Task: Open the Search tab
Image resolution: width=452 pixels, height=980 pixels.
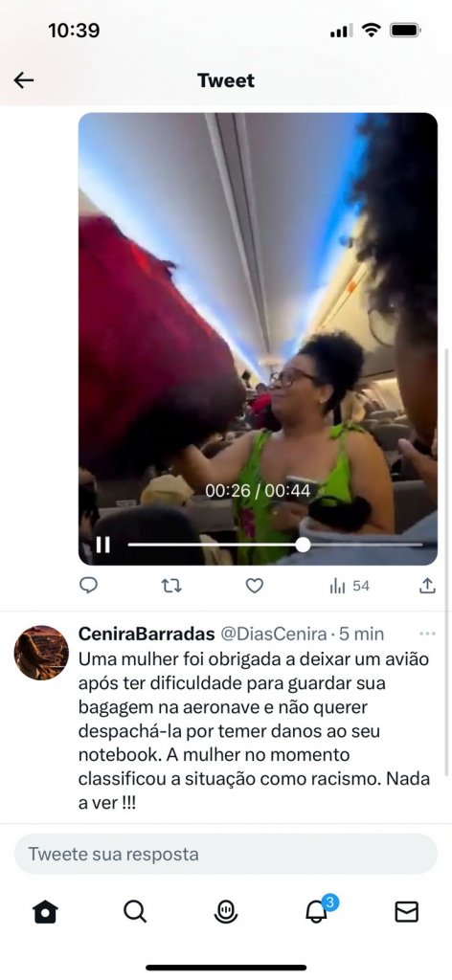Action: (135, 912)
